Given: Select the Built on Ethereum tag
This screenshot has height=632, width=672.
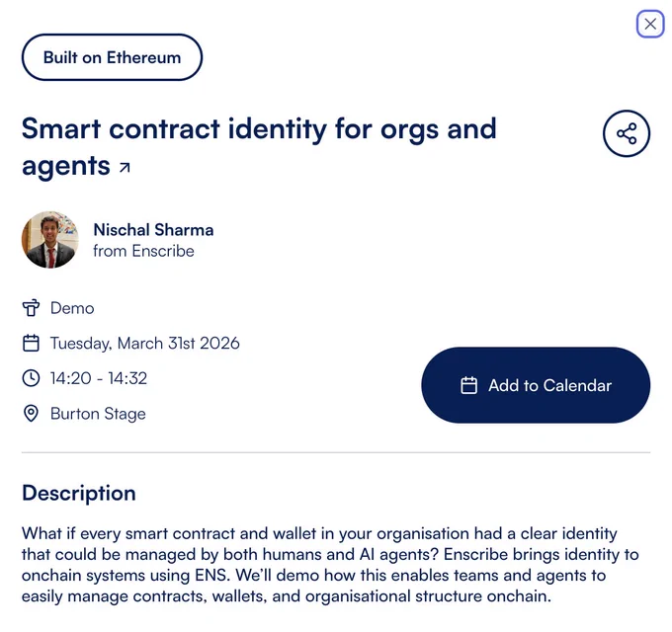Looking at the screenshot, I should [x=112, y=57].
